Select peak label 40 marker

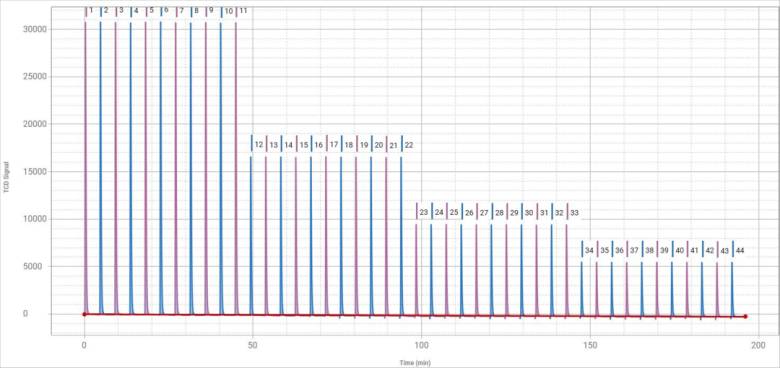pyautogui.click(x=679, y=250)
